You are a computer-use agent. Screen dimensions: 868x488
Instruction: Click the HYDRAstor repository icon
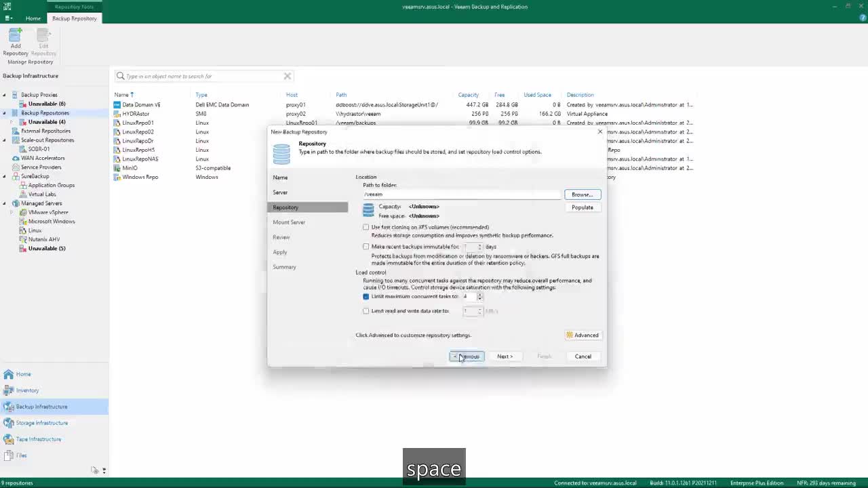(117, 114)
